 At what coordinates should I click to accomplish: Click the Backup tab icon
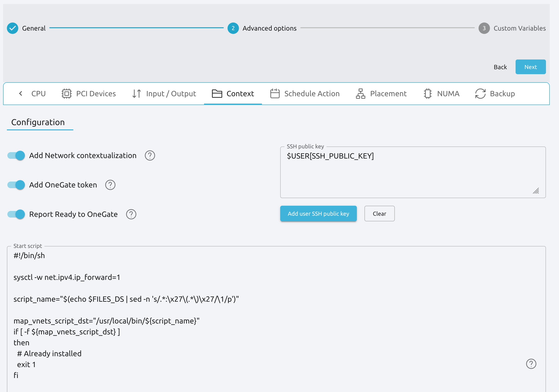[x=480, y=93]
